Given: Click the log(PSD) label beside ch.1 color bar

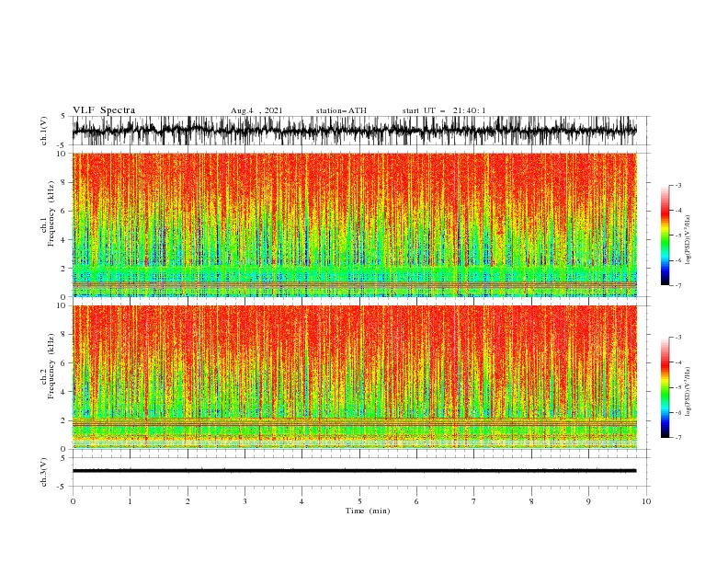Looking at the screenshot, I should (688, 240).
